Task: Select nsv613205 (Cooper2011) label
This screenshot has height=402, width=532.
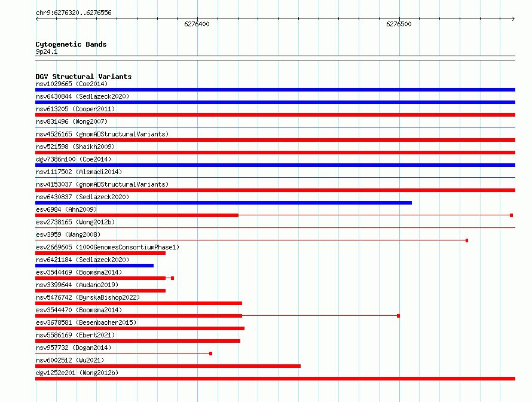Action: click(x=75, y=109)
